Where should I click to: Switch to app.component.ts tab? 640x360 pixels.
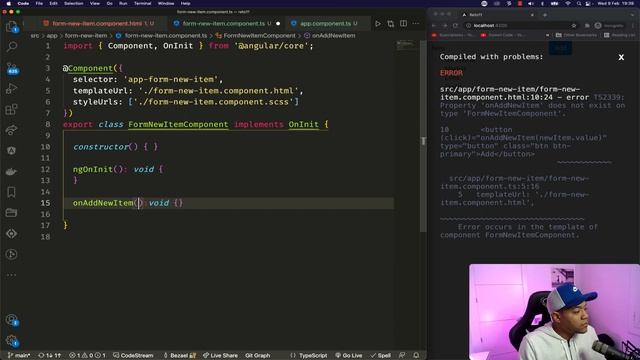pos(325,24)
